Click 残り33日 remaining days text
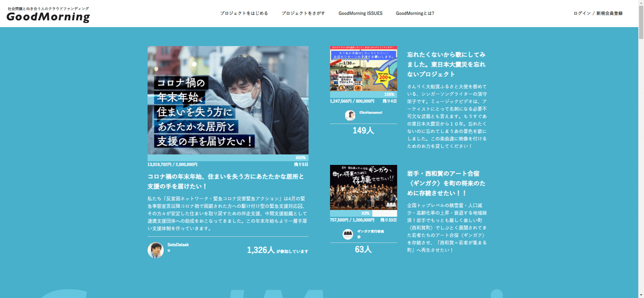 pos(388,220)
